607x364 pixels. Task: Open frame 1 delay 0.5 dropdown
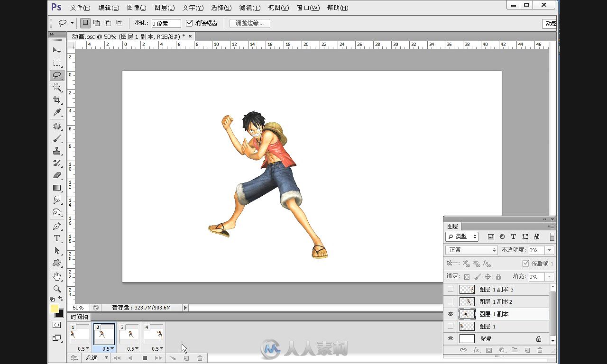tap(83, 349)
